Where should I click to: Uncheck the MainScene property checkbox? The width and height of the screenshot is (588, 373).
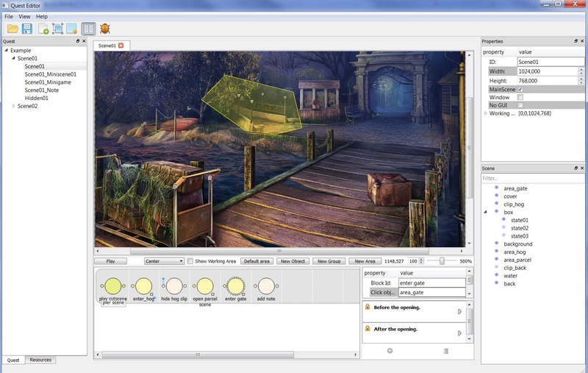tap(520, 89)
